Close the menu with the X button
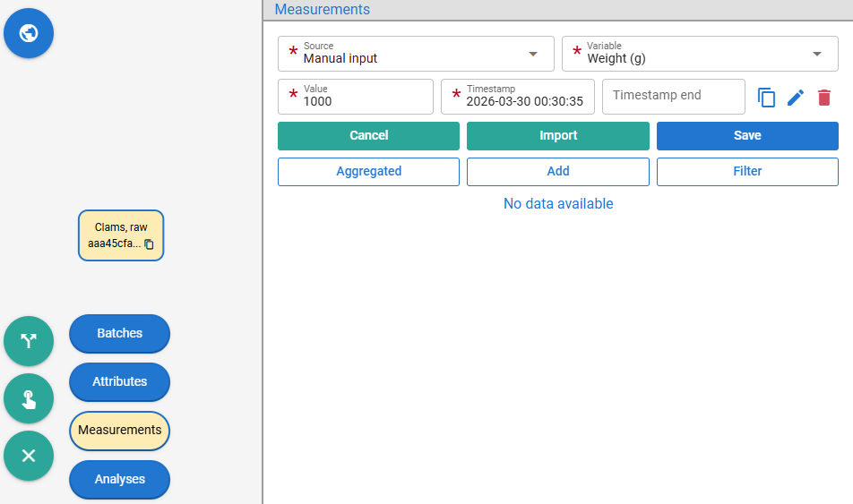Image resolution: width=853 pixels, height=504 pixels. pos(29,456)
